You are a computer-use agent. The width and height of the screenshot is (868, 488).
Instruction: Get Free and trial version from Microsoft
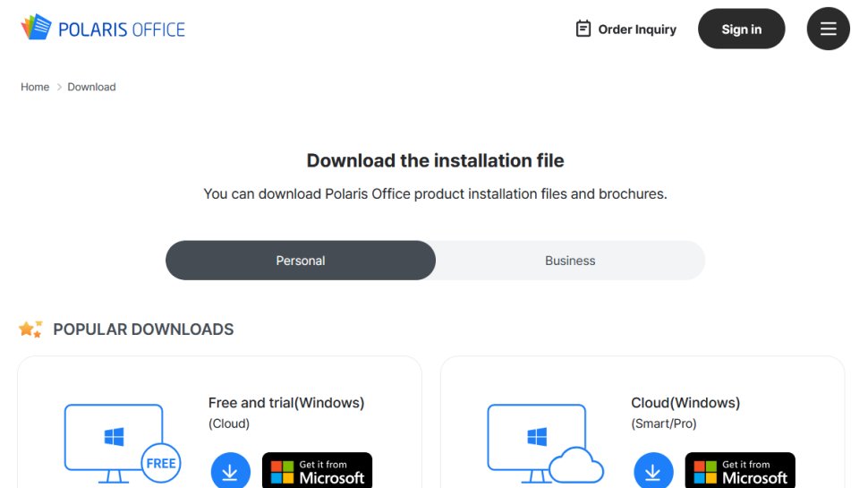pyautogui.click(x=317, y=471)
